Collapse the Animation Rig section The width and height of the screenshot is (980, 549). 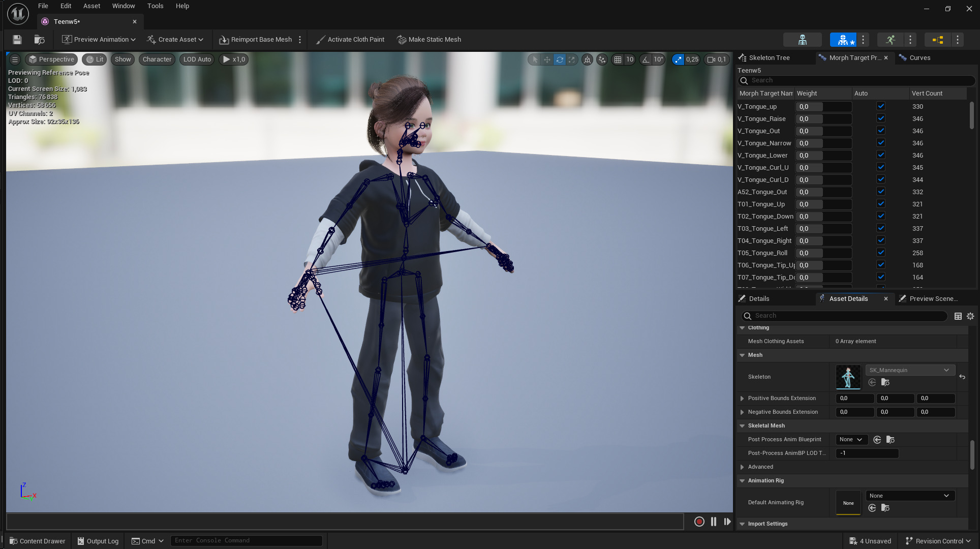742,481
